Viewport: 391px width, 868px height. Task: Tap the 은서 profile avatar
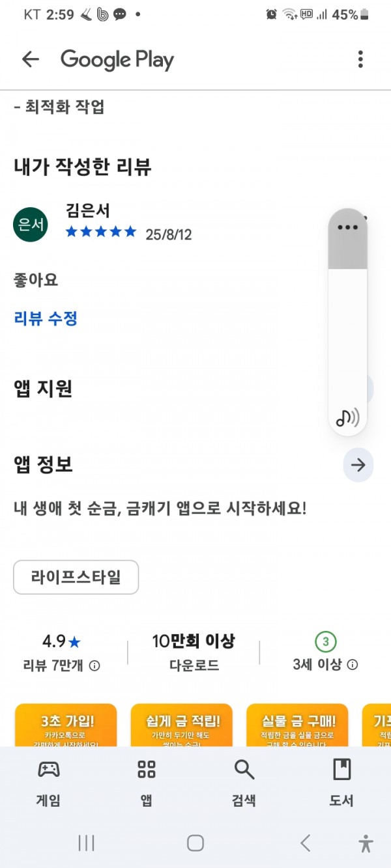pyautogui.click(x=31, y=225)
